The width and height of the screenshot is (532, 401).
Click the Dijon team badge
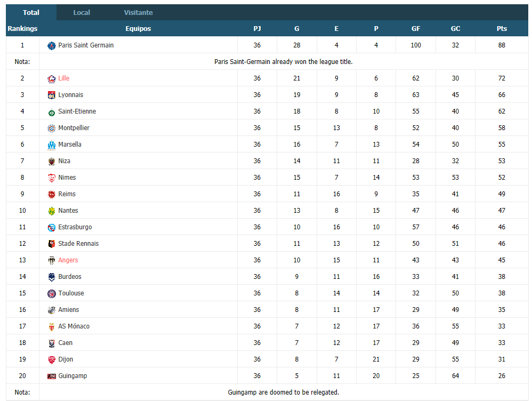click(51, 359)
